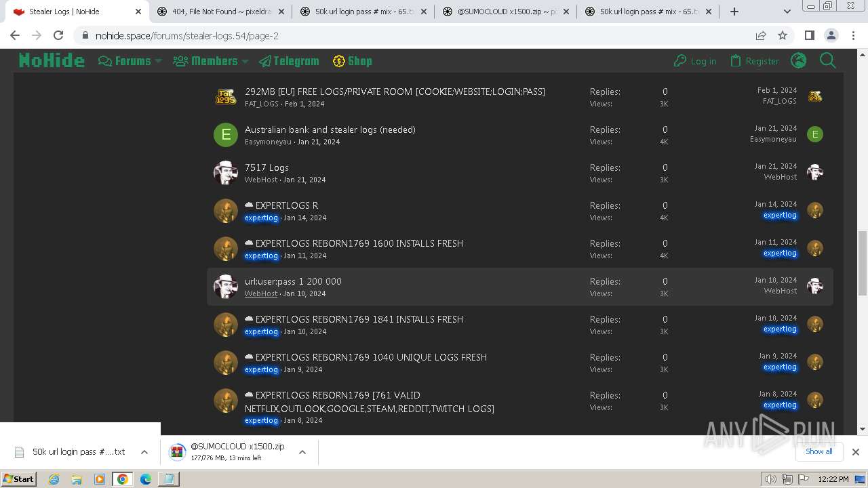The image size is (868, 488).
Task: Open Chrome in the taskbar
Action: (x=122, y=479)
